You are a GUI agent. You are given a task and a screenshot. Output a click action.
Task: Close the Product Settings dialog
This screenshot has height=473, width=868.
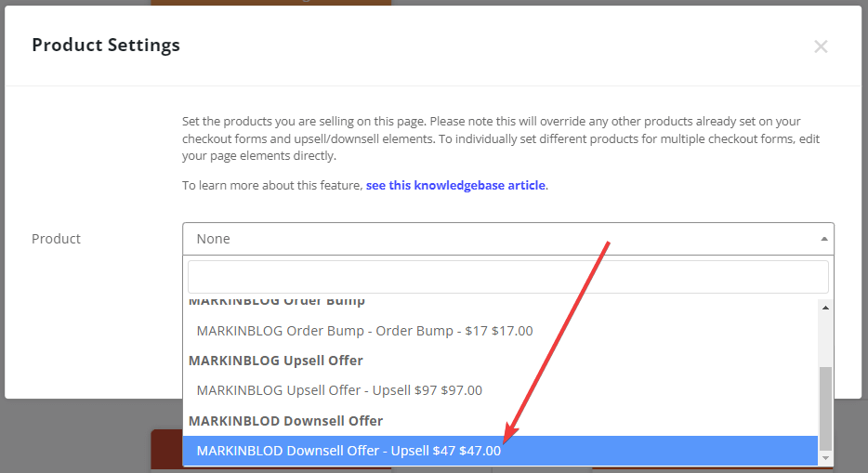click(820, 46)
